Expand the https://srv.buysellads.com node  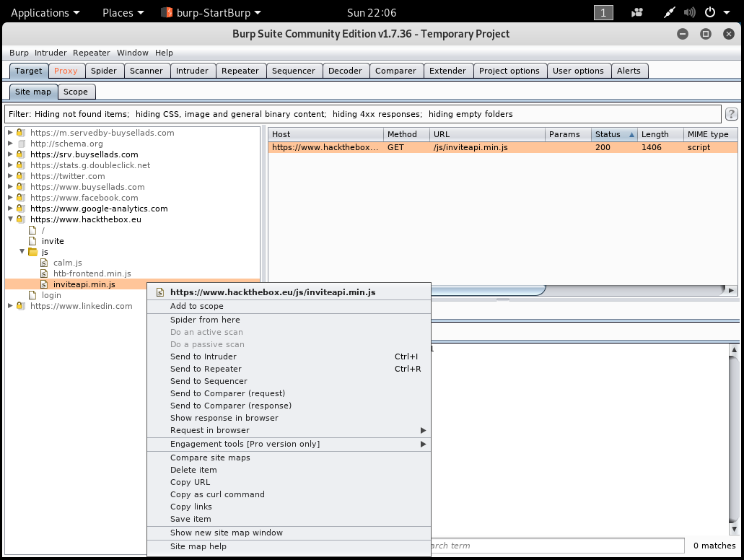click(11, 154)
